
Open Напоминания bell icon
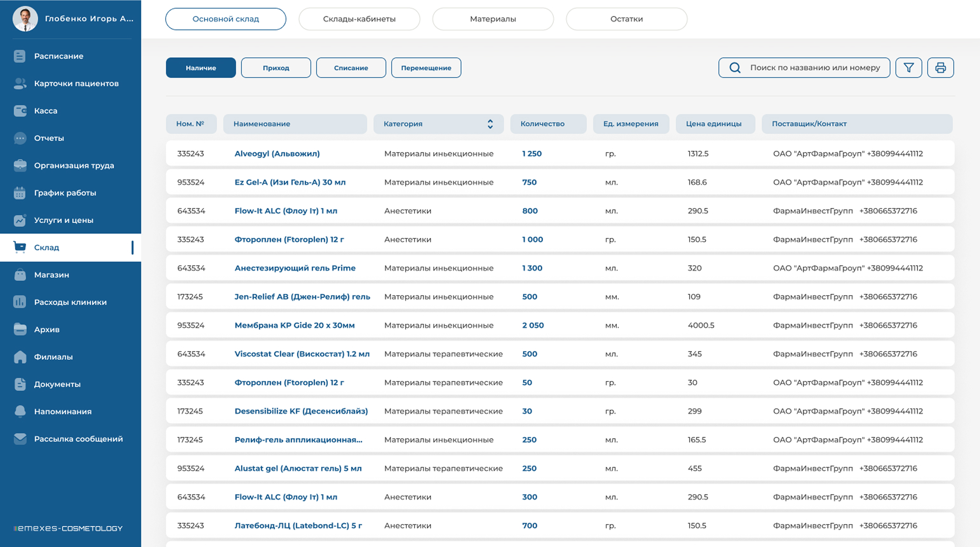click(20, 411)
